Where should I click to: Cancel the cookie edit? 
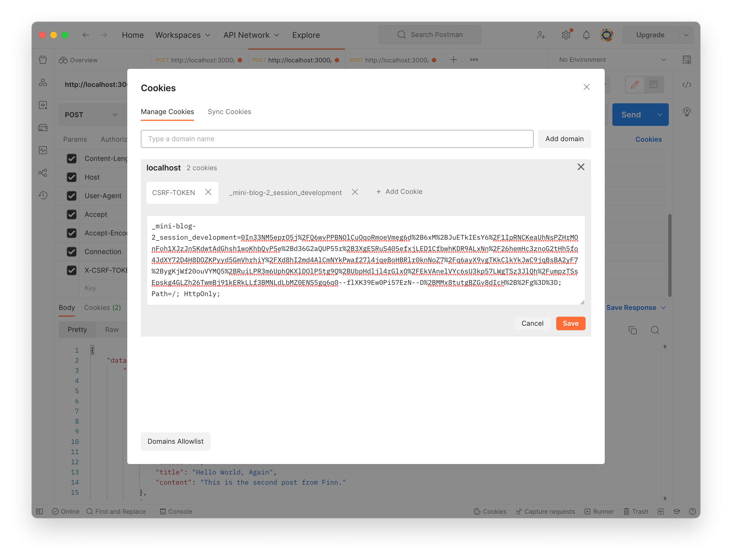(x=532, y=323)
